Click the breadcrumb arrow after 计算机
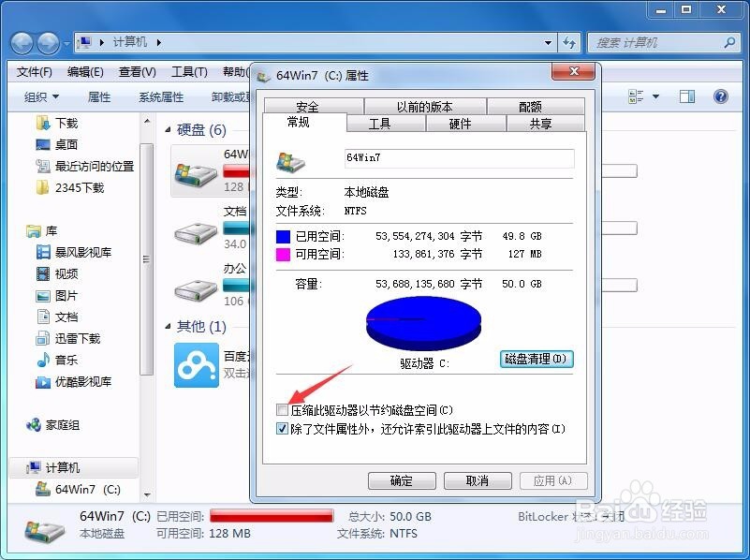 pyautogui.click(x=159, y=42)
